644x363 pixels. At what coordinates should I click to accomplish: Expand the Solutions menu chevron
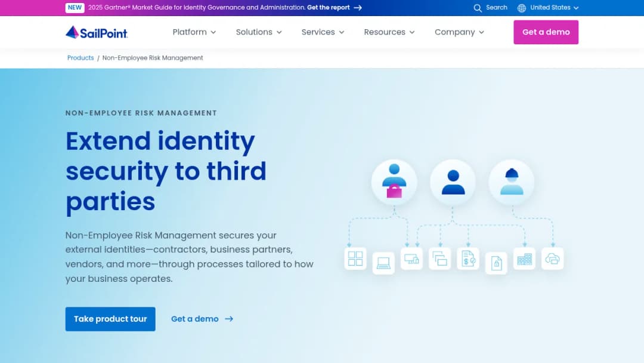tap(279, 32)
